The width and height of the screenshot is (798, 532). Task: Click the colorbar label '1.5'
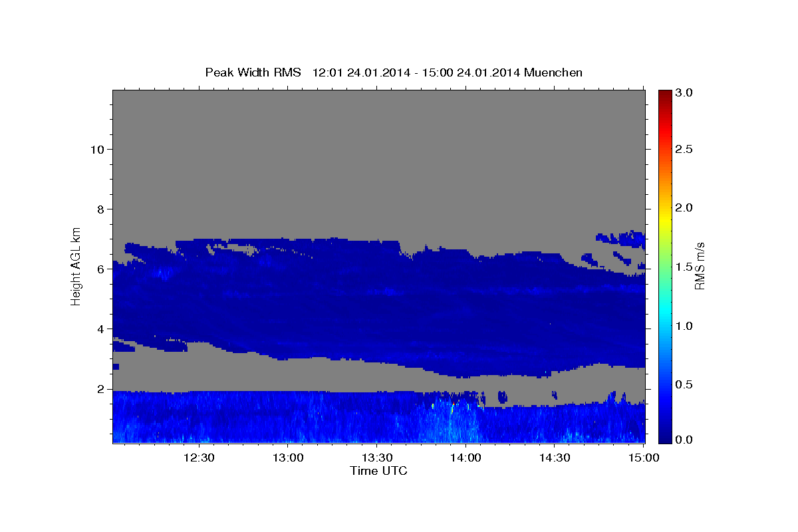click(x=684, y=267)
